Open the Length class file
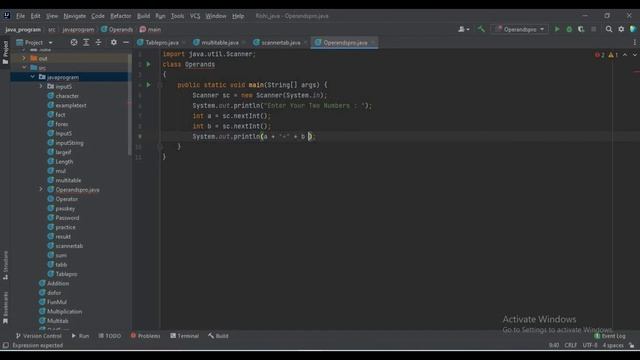This screenshot has width=640, height=360. click(64, 162)
